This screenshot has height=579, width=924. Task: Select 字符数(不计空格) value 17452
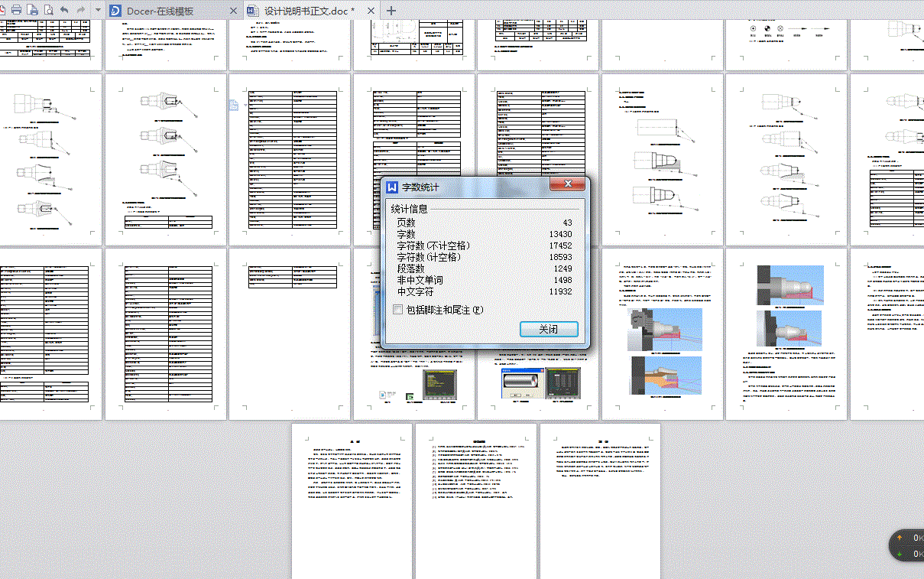tap(559, 246)
